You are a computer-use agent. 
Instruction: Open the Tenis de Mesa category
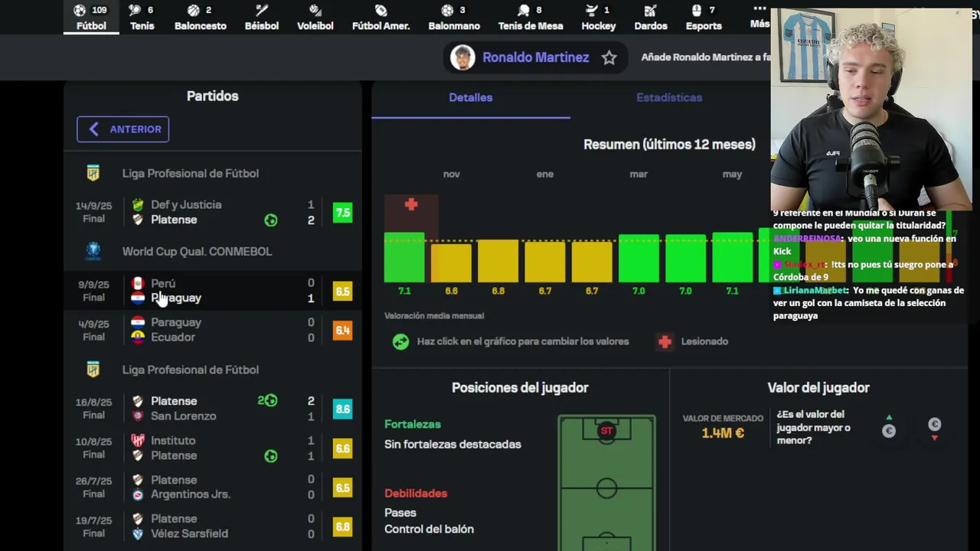[x=531, y=18]
